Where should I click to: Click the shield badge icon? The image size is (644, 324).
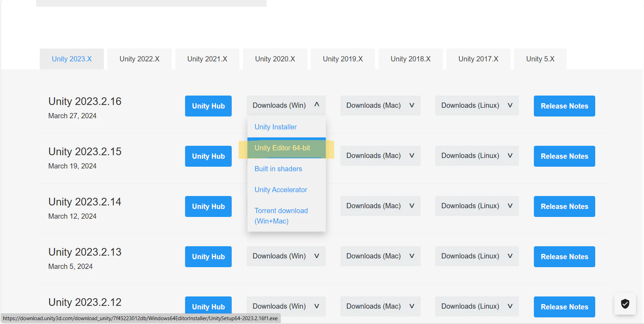625,304
